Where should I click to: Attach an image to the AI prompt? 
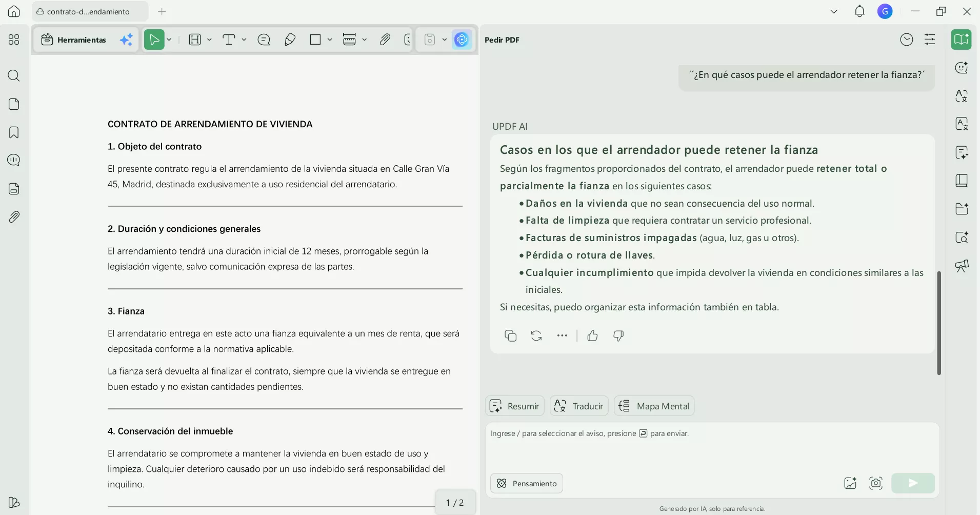pyautogui.click(x=850, y=483)
